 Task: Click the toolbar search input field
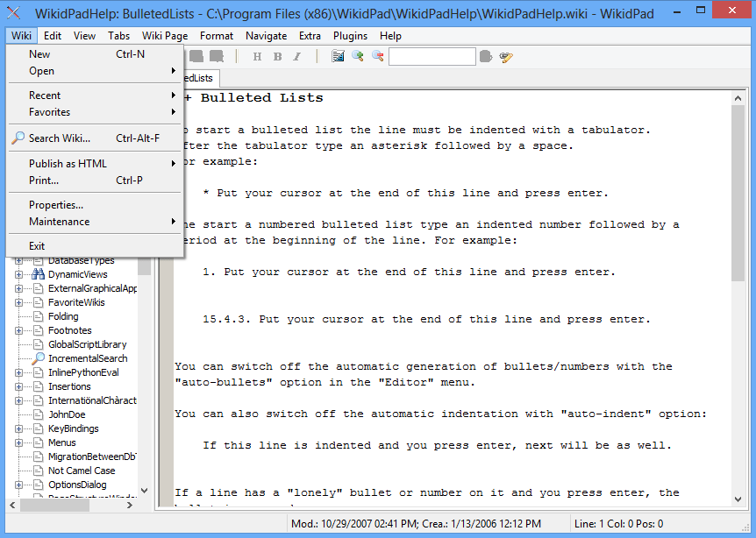point(432,57)
